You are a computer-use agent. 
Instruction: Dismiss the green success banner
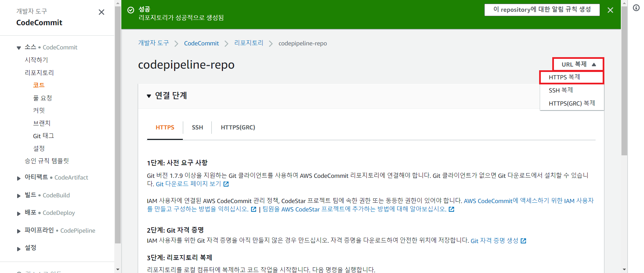coord(610,10)
